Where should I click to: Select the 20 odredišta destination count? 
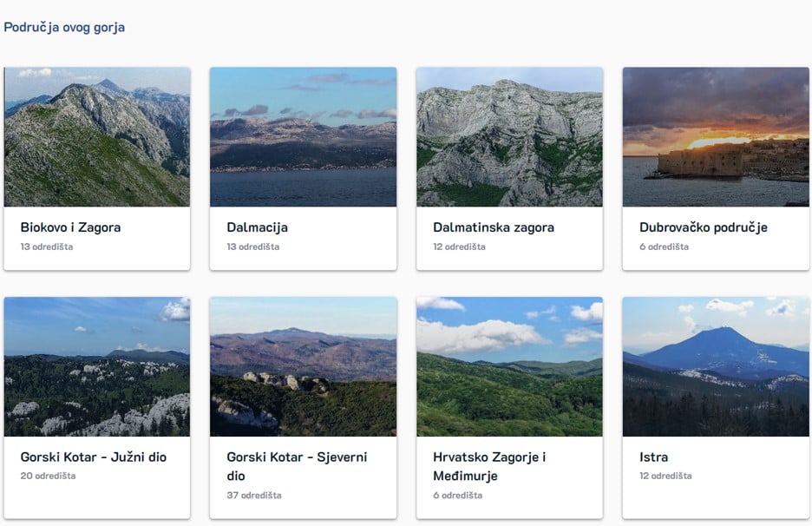(x=48, y=476)
